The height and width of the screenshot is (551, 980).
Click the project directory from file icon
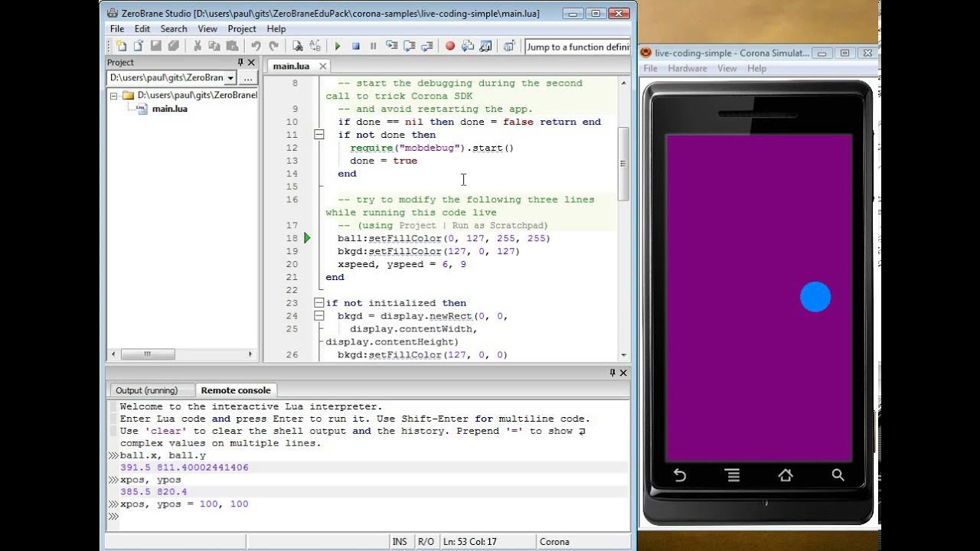tap(509, 46)
